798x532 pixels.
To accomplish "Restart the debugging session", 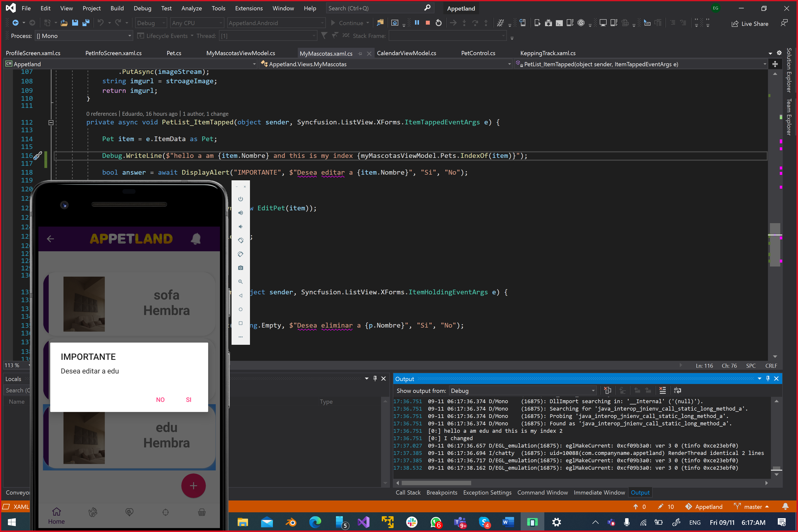I will click(x=438, y=23).
